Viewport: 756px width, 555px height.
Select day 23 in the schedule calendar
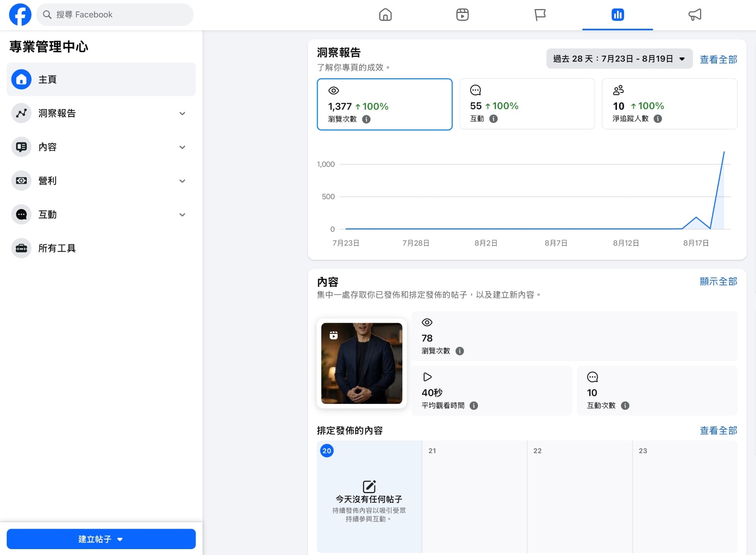685,496
